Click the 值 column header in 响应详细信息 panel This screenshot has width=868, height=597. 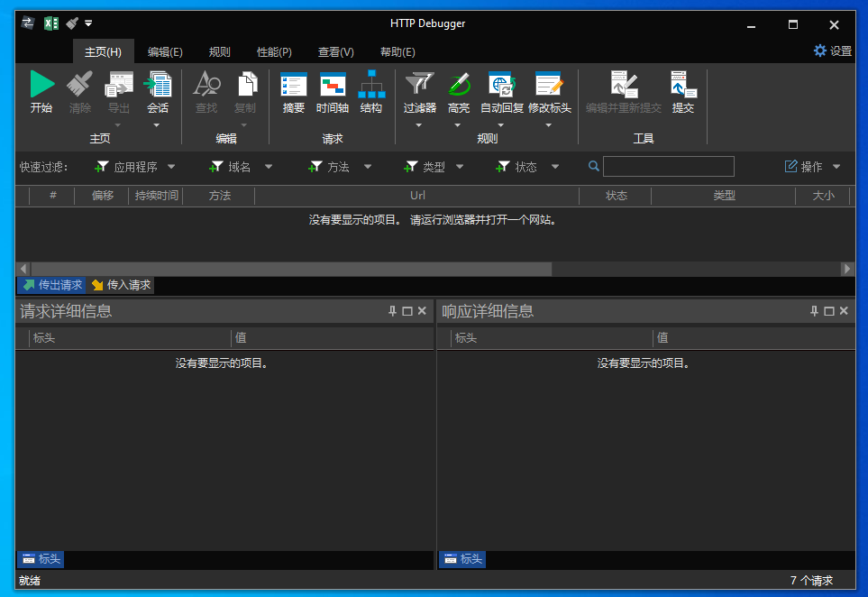[x=754, y=338]
